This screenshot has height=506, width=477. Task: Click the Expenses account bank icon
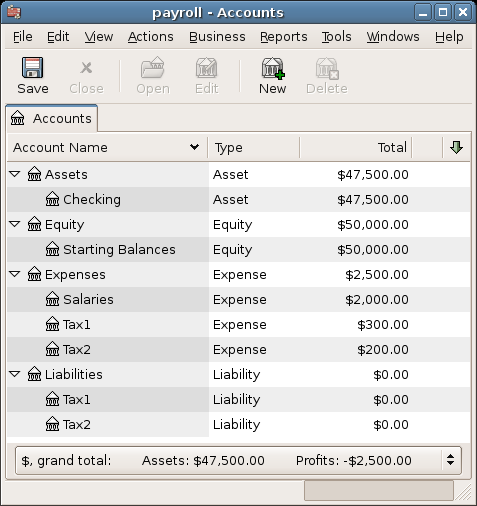pos(34,274)
